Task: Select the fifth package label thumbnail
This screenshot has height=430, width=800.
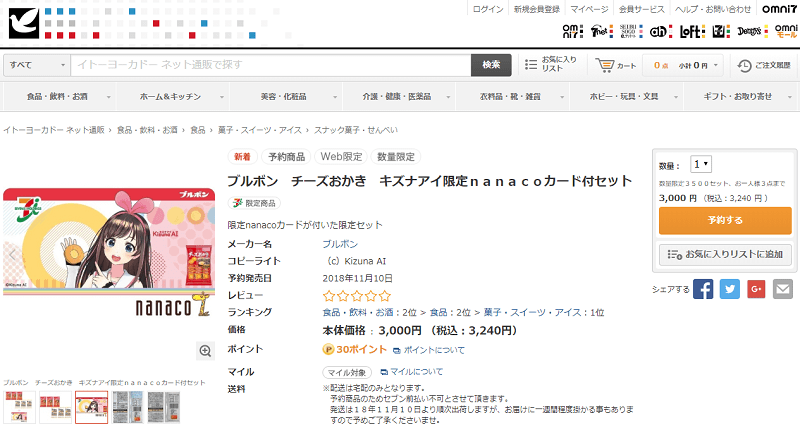Action: pos(164,407)
